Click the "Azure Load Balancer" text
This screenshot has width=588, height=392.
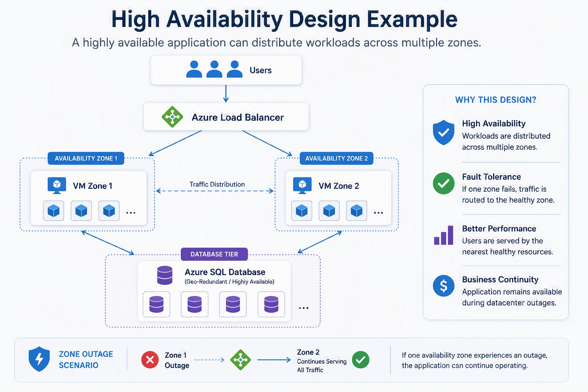tap(238, 118)
